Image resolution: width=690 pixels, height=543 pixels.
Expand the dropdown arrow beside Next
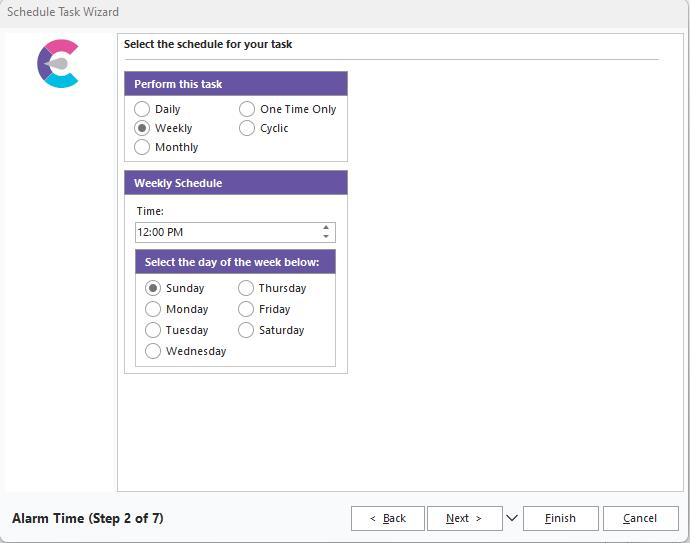point(512,518)
